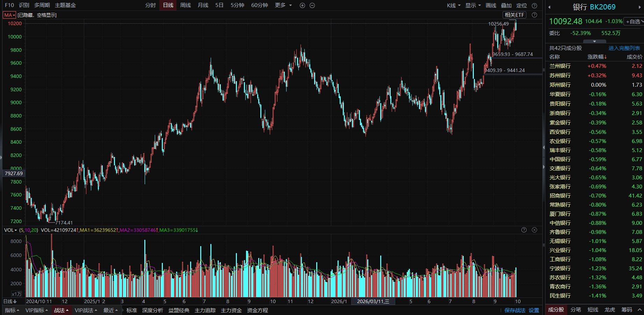
Task: Switch to the 周线 weekly chart
Action: coord(186,5)
